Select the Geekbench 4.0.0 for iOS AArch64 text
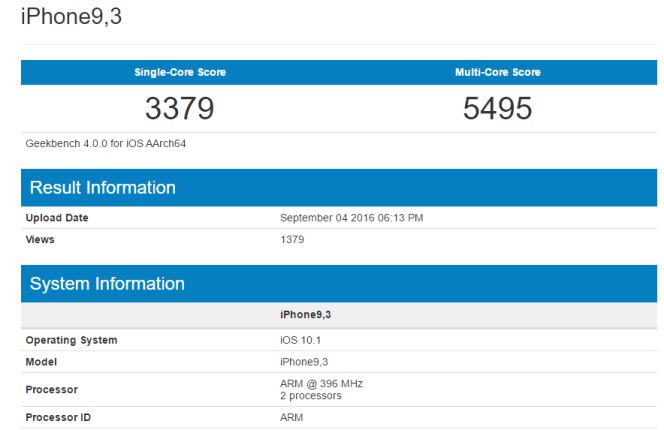This screenshot has height=430, width=664. pyautogui.click(x=105, y=143)
